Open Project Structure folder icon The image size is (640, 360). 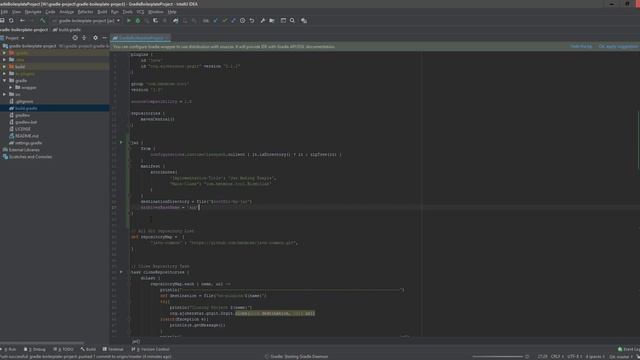coord(272,20)
